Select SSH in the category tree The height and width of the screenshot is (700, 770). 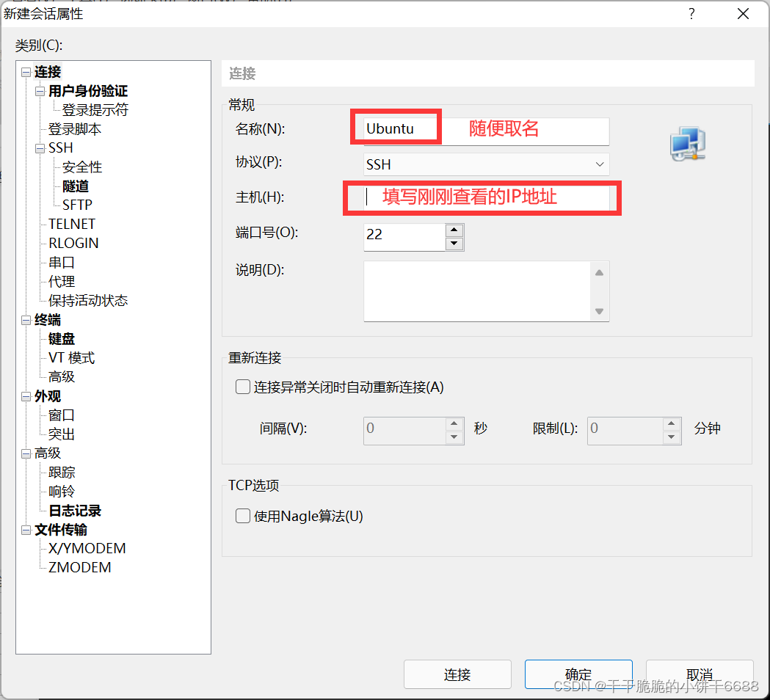click(x=60, y=148)
